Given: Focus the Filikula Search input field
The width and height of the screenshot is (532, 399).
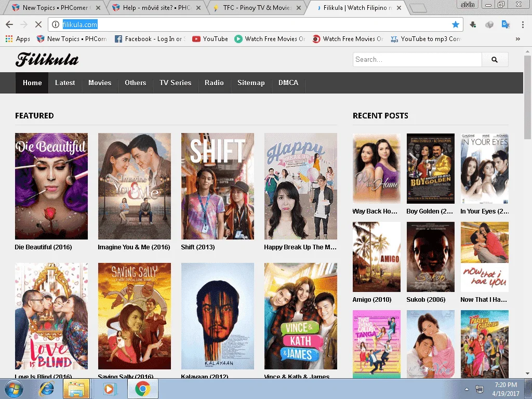Looking at the screenshot, I should 417,60.
